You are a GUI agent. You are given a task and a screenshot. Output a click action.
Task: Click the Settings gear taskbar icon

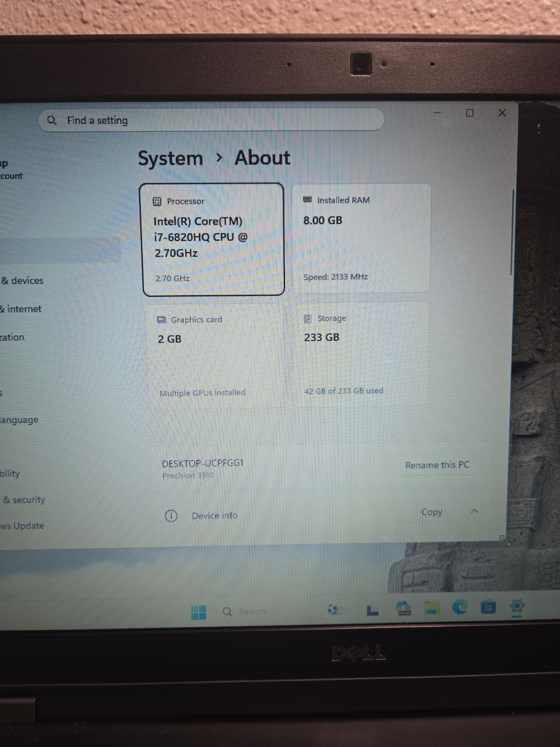pyautogui.click(x=517, y=606)
